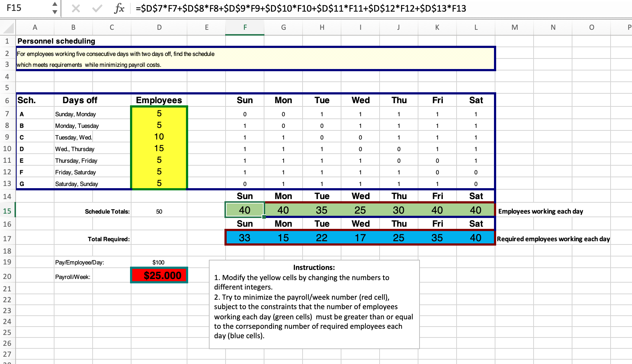Select the red Payroll/Week cell showing $25.000
The image size is (632, 364).
159,276
